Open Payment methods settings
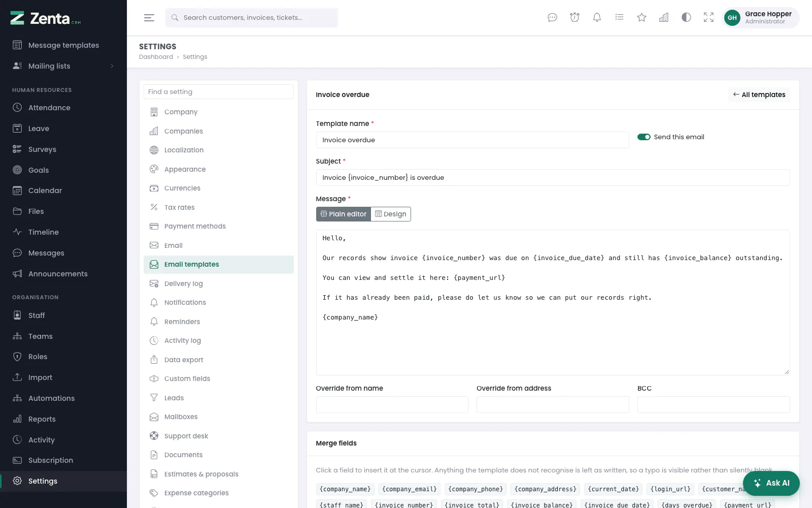 (219, 227)
